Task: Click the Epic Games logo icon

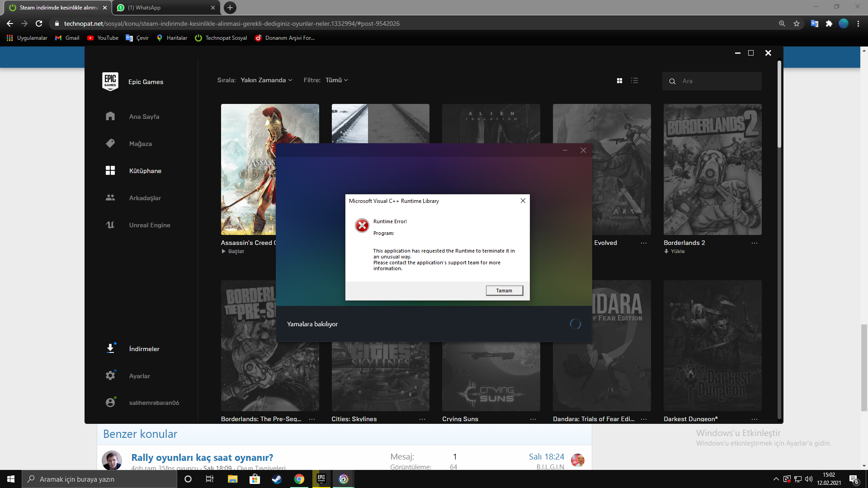Action: click(110, 81)
